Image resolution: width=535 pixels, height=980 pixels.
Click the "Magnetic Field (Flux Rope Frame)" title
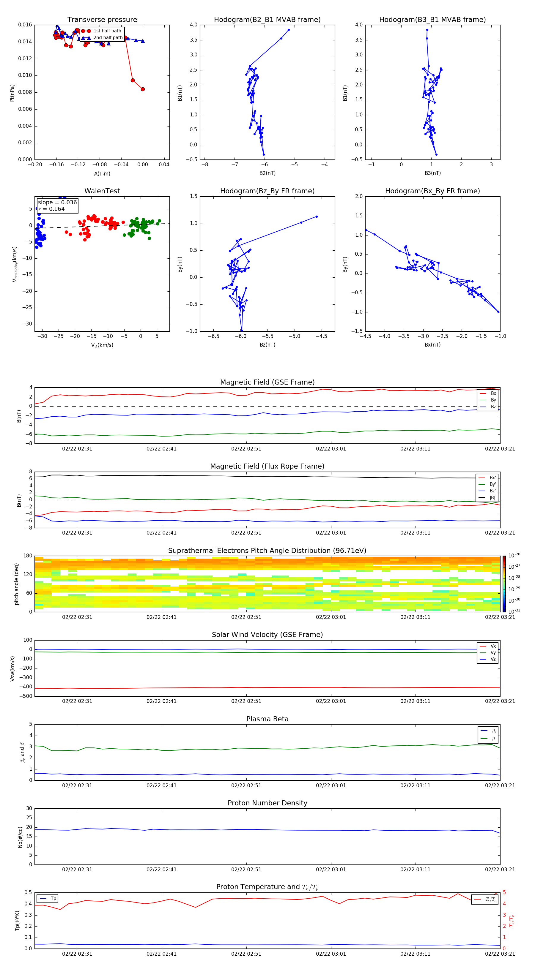pyautogui.click(x=267, y=467)
